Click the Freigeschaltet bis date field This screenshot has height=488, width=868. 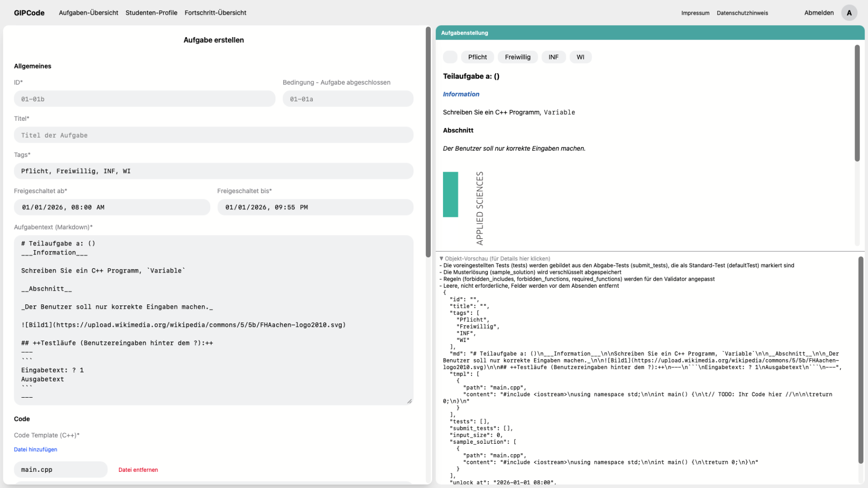point(316,207)
